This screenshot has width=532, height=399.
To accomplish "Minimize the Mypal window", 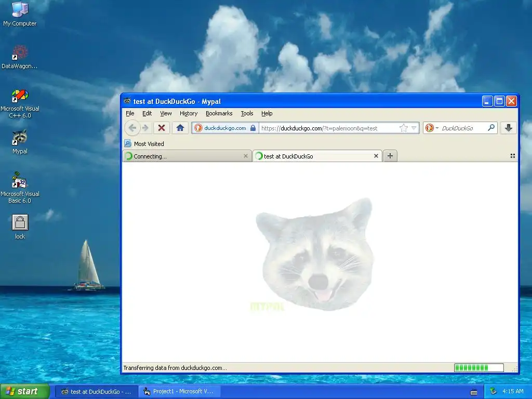I will pyautogui.click(x=487, y=101).
